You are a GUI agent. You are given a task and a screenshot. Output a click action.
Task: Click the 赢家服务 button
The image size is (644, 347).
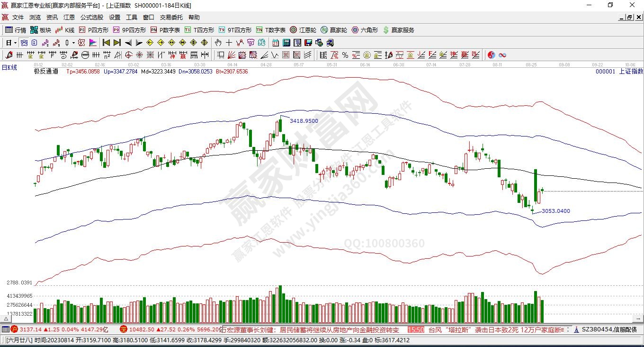(398, 30)
